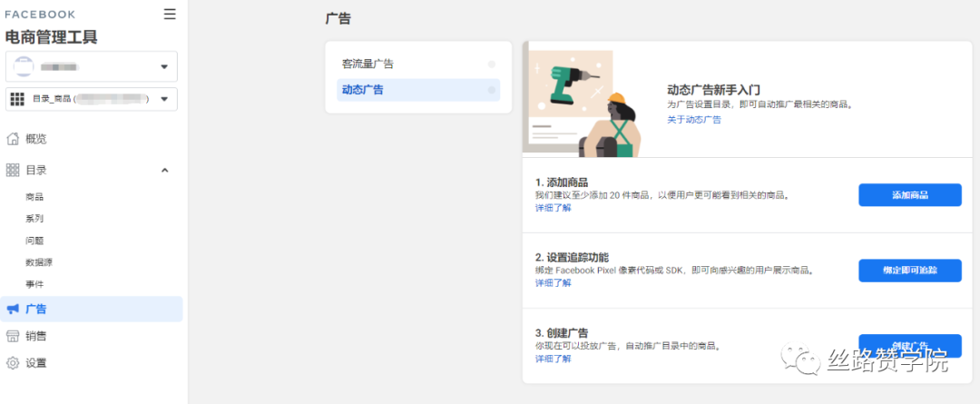
Task: Click the 3. 创建广告 heading
Action: point(562,332)
